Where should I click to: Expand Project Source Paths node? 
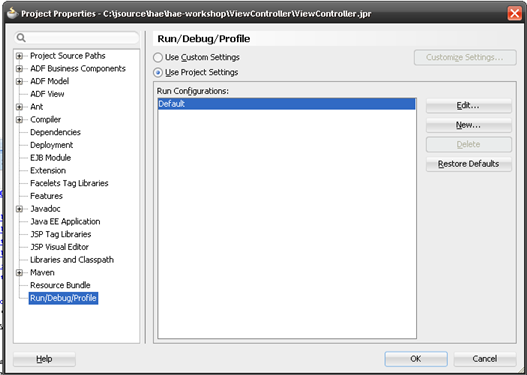[19, 56]
